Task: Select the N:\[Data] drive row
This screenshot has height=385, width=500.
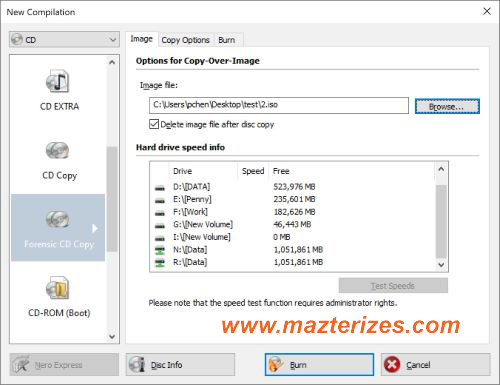Action: pos(293,250)
